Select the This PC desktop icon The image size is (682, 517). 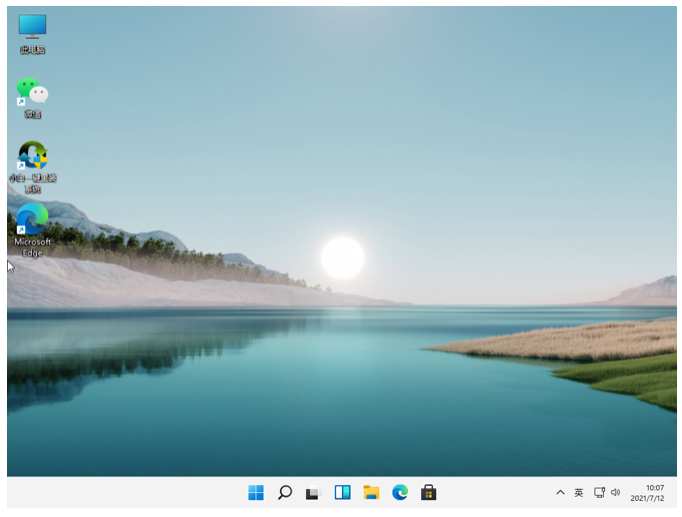[32, 34]
